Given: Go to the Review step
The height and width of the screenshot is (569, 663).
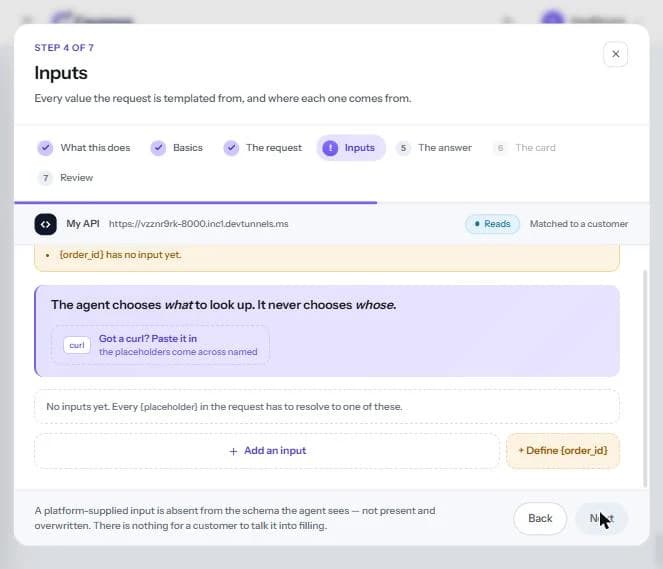Looking at the screenshot, I should [x=66, y=178].
